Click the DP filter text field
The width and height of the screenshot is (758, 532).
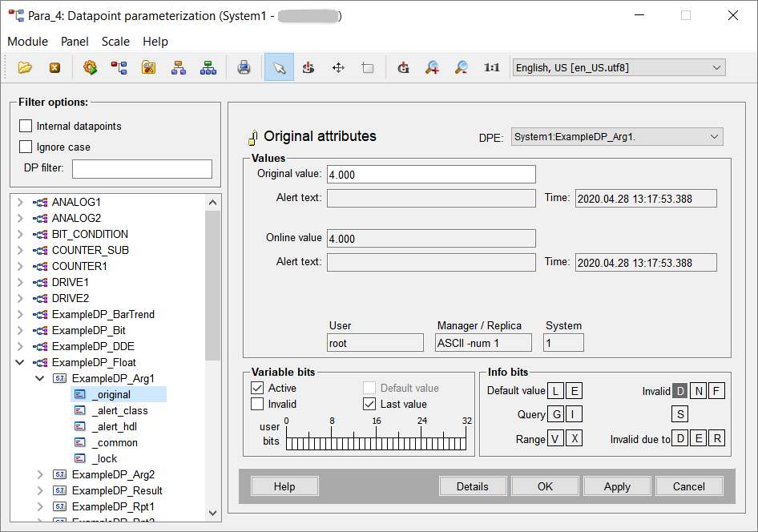coord(142,168)
